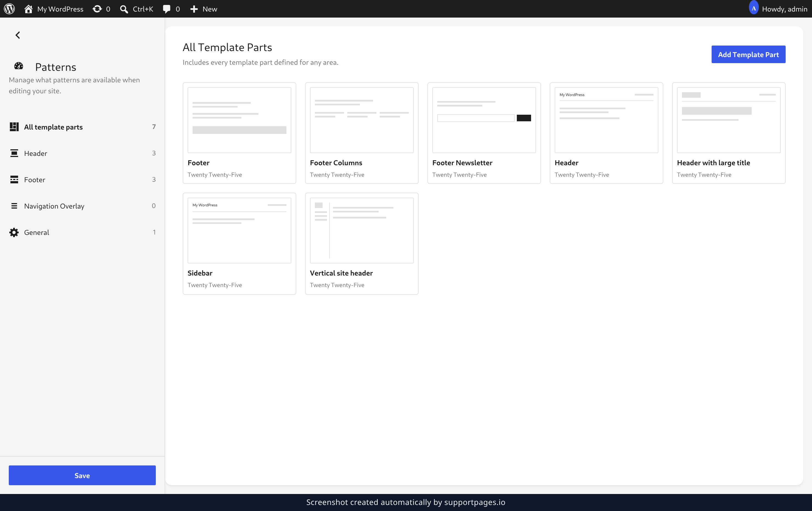Open the Footer template part thumbnail
812x511 pixels.
click(x=239, y=120)
